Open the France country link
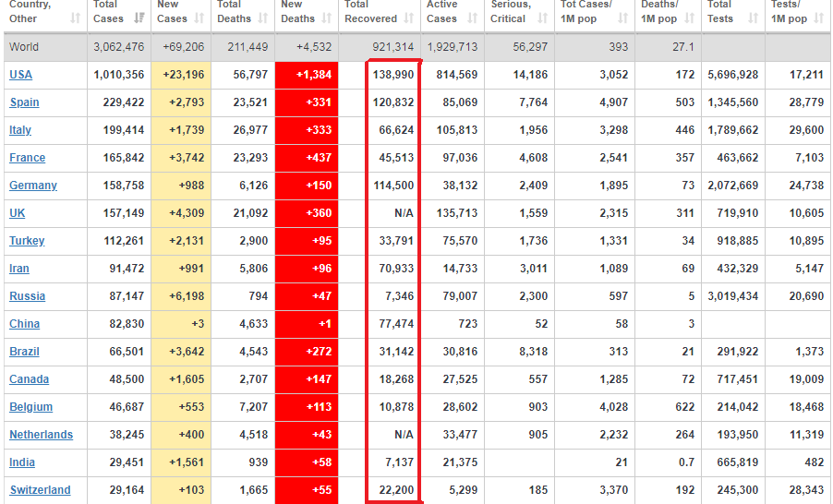The image size is (833, 504). tap(27, 158)
